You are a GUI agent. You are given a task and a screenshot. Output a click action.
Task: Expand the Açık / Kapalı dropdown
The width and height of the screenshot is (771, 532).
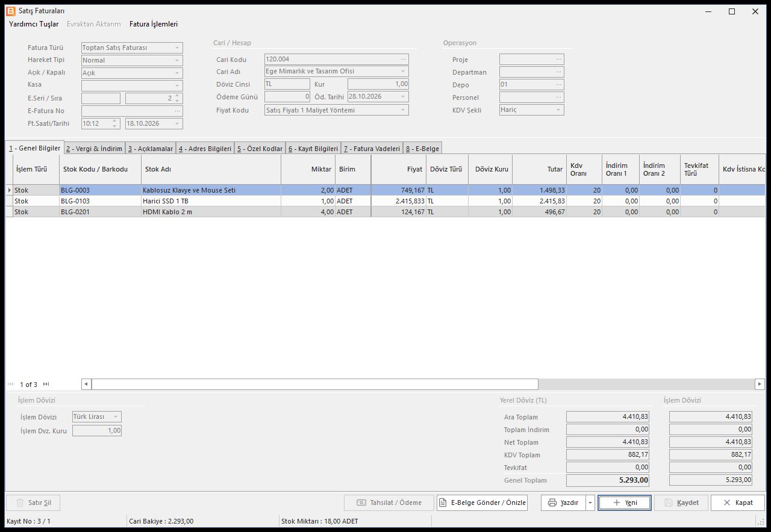pos(177,73)
